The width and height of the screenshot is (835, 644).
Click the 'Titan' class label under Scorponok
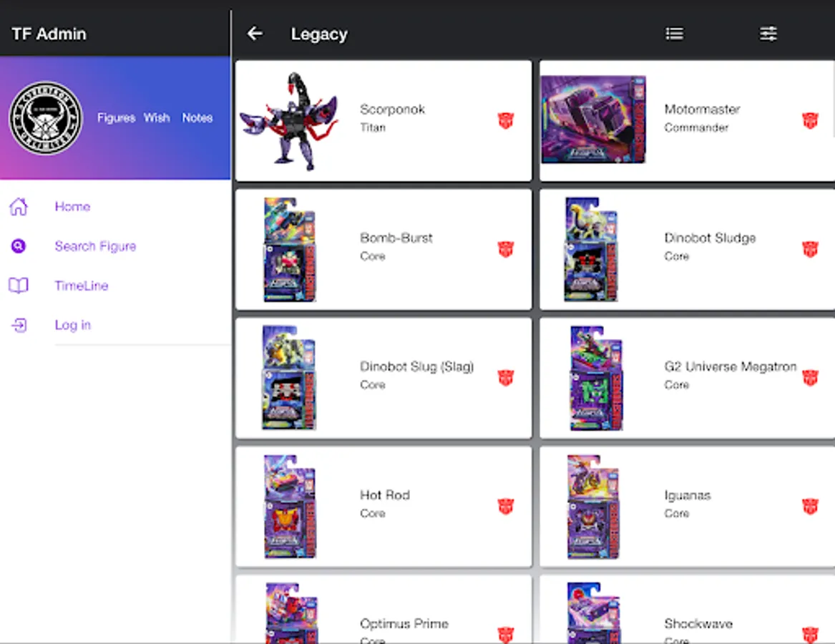[373, 127]
